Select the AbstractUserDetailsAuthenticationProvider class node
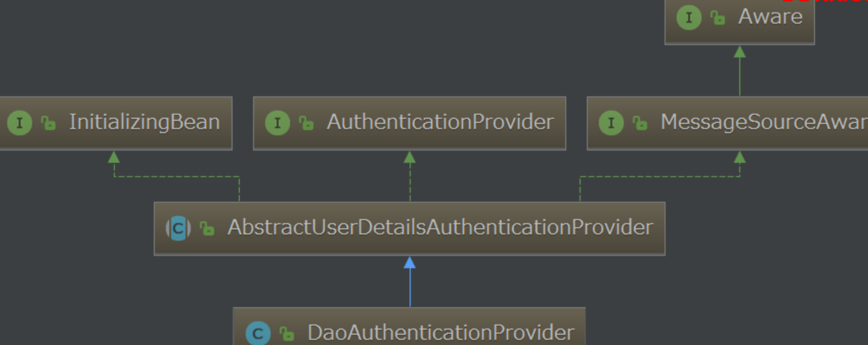 click(410, 228)
